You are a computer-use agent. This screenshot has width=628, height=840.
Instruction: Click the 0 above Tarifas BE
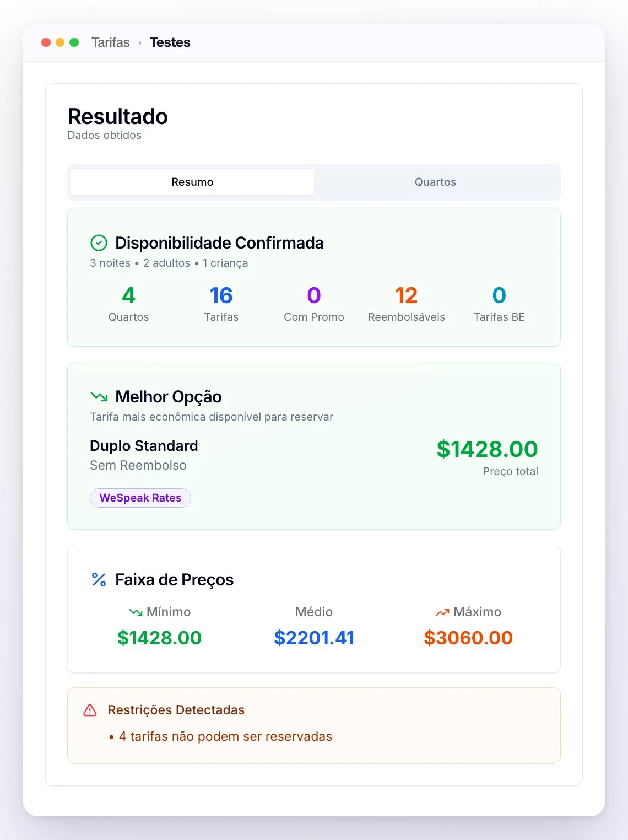[499, 295]
